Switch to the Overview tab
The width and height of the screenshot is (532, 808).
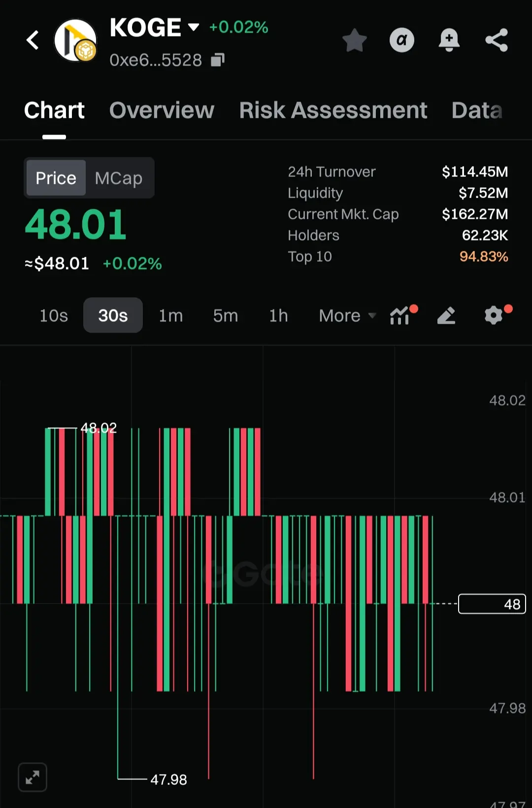pos(162,110)
